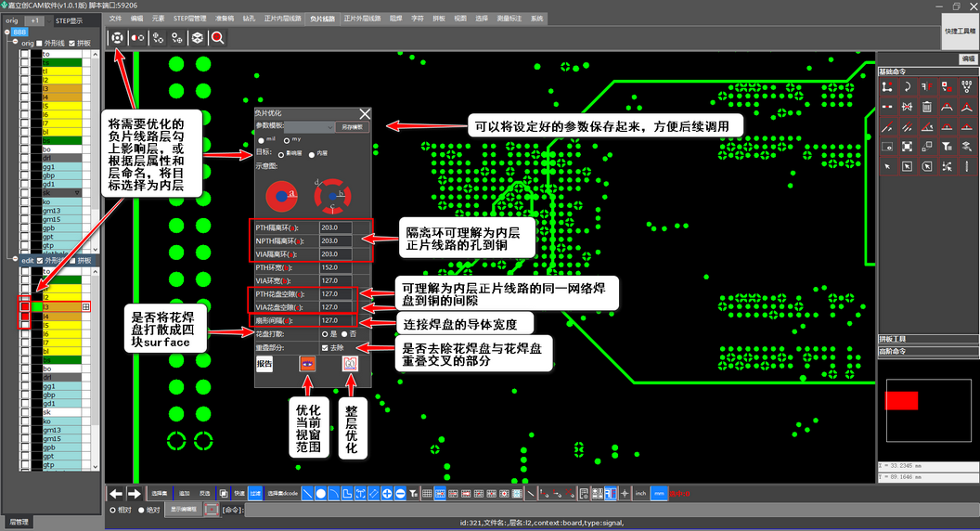Click the copy overlapping squares bottom toolbar icon
Viewport: 980px width, 531px height.
pos(223,494)
